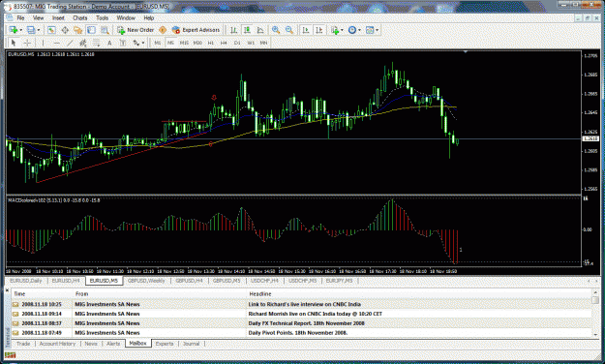Set timeframe to MN

coord(263,43)
